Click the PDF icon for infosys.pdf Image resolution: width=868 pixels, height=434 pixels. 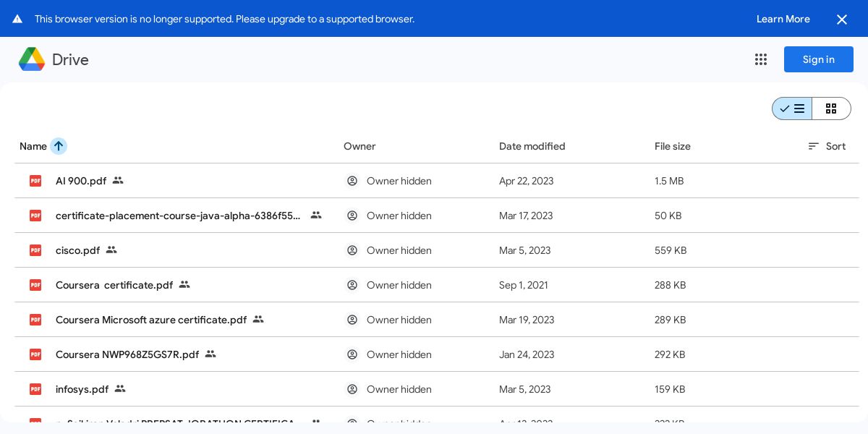pos(35,389)
